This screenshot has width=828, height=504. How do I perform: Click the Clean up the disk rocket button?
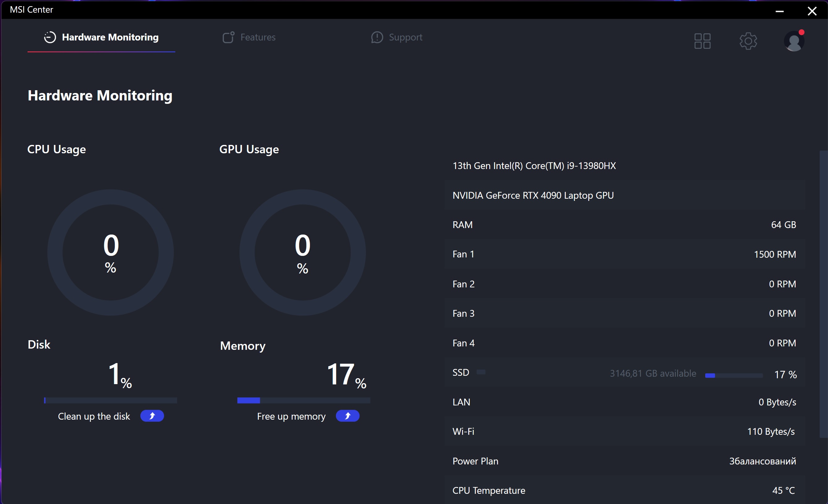click(x=152, y=416)
